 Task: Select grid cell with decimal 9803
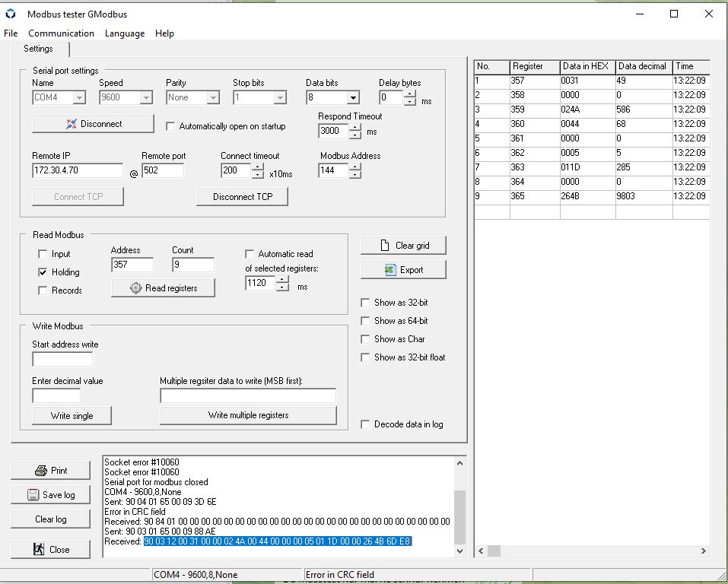tap(644, 196)
